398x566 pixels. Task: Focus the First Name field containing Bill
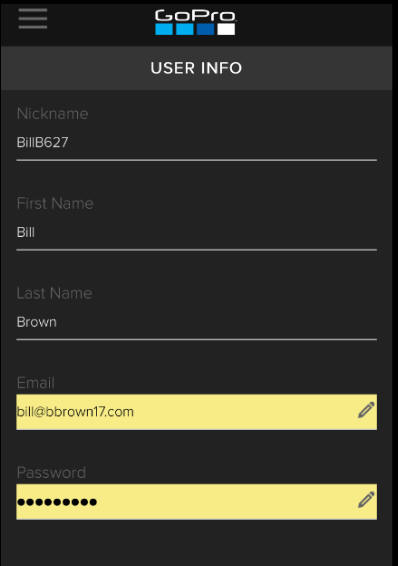pyautogui.click(x=197, y=232)
